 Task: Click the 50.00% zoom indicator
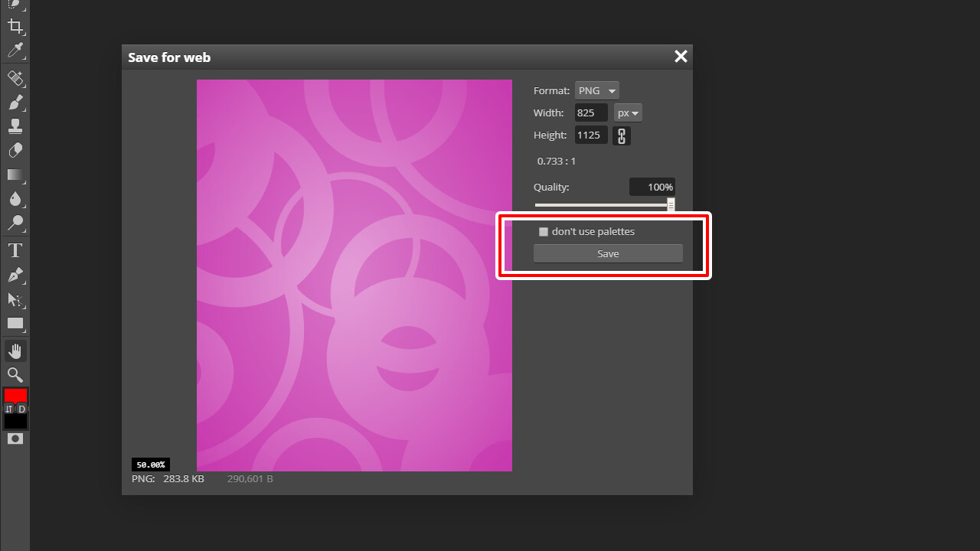(x=151, y=465)
